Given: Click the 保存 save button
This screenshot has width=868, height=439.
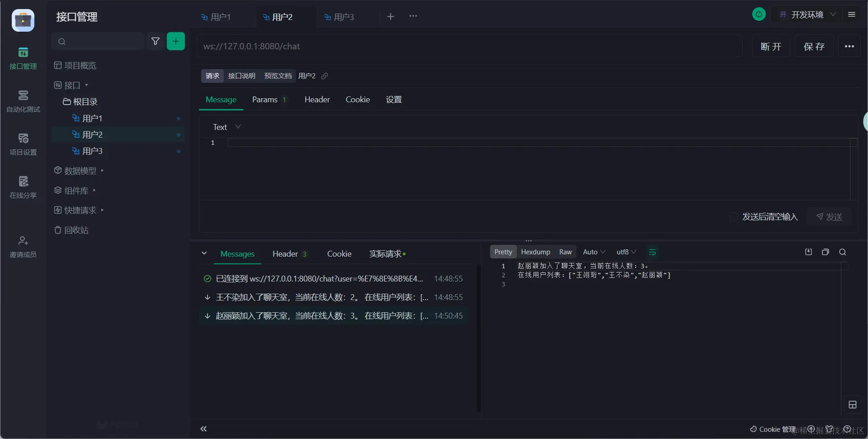Looking at the screenshot, I should 814,46.
